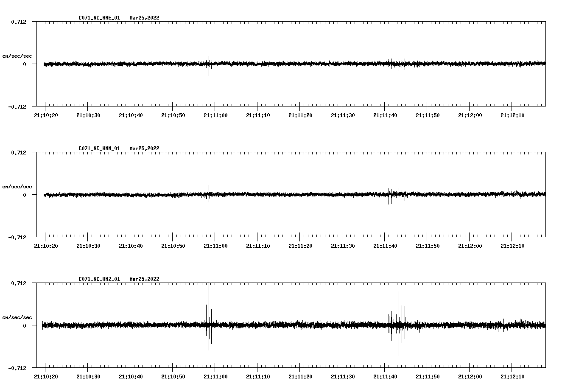
Task: Click 21:11:10 time label under HNN plot
Action: pyautogui.click(x=258, y=246)
